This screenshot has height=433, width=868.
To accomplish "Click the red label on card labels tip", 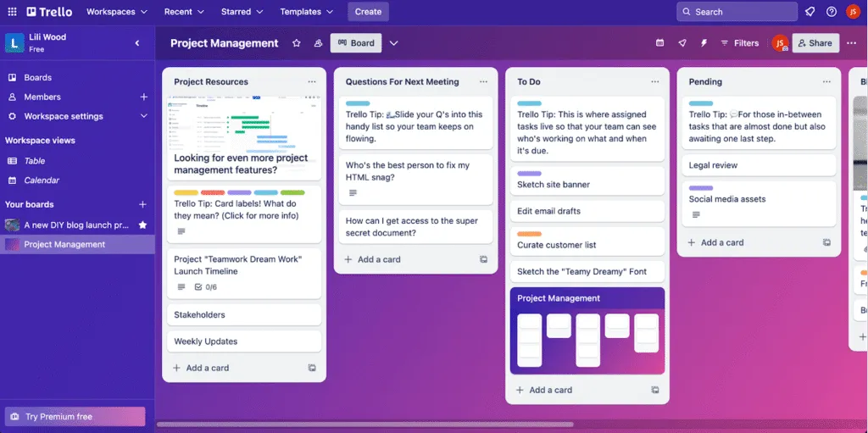I will (213, 192).
